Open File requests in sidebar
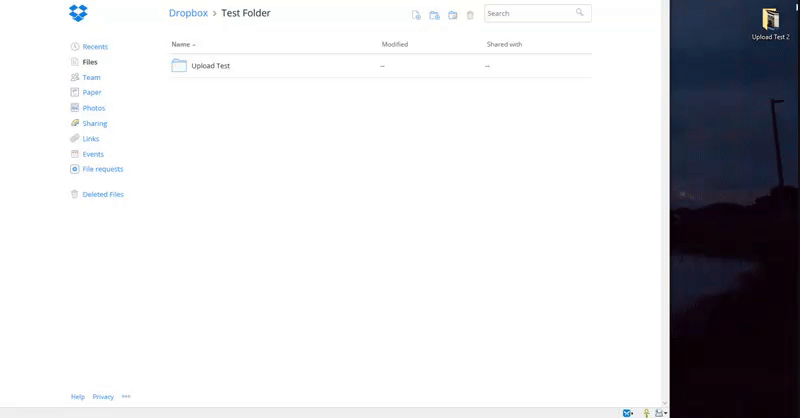The width and height of the screenshot is (800, 418). [102, 170]
